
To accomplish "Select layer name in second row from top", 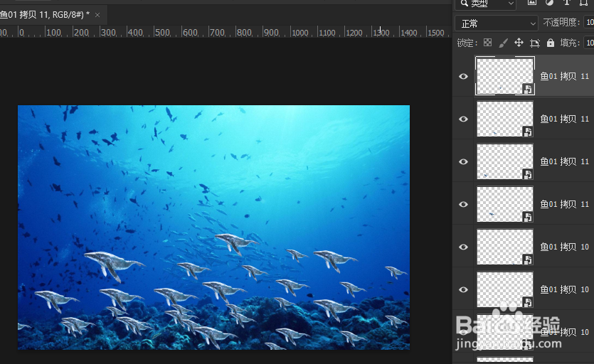I will point(564,119).
